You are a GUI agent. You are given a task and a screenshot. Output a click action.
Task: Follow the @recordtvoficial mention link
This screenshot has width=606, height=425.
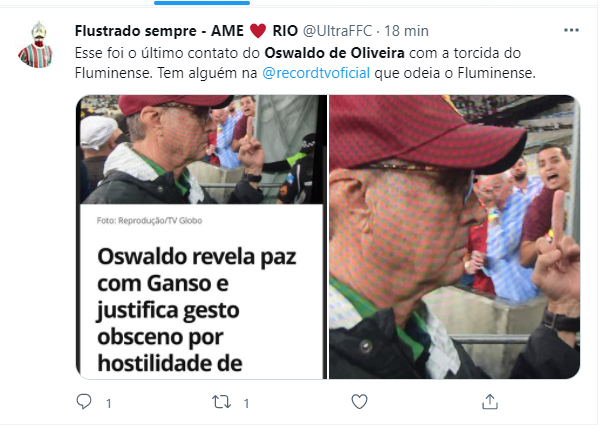[316, 73]
